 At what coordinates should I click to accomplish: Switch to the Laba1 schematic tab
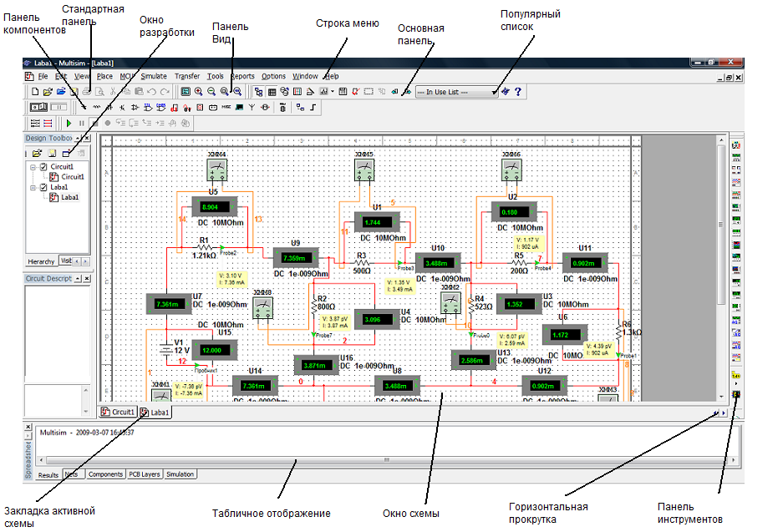pos(155,413)
